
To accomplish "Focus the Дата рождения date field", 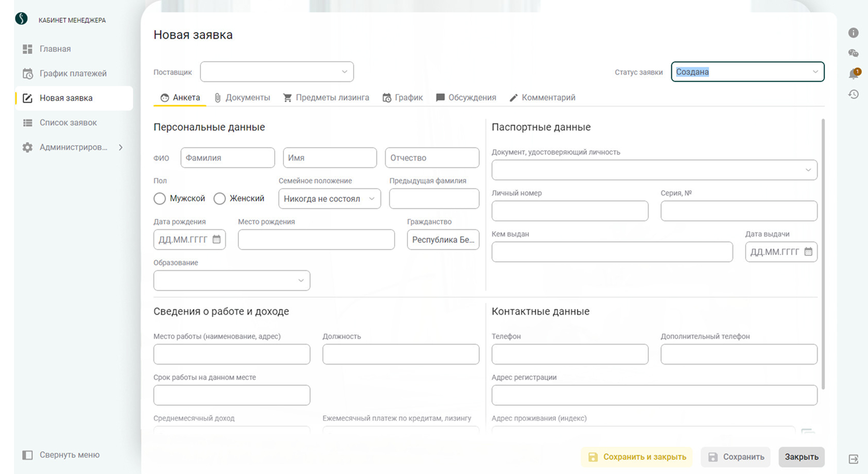I will (x=189, y=240).
